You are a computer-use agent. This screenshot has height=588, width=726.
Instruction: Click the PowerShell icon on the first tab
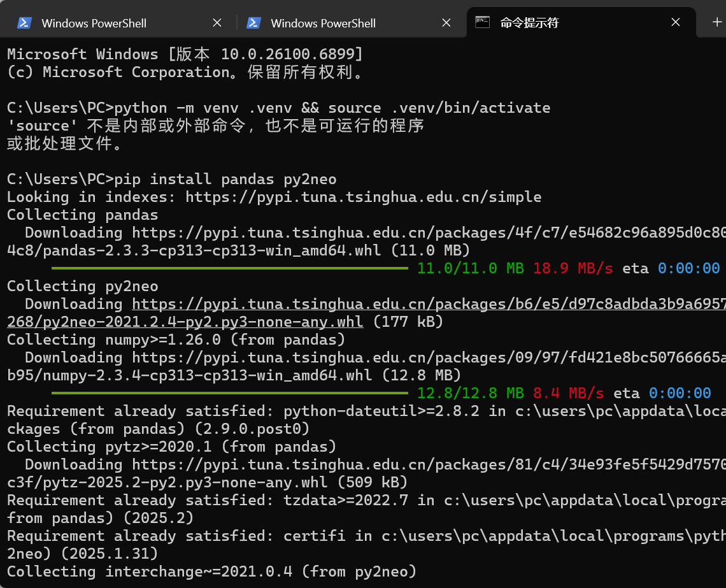[24, 22]
